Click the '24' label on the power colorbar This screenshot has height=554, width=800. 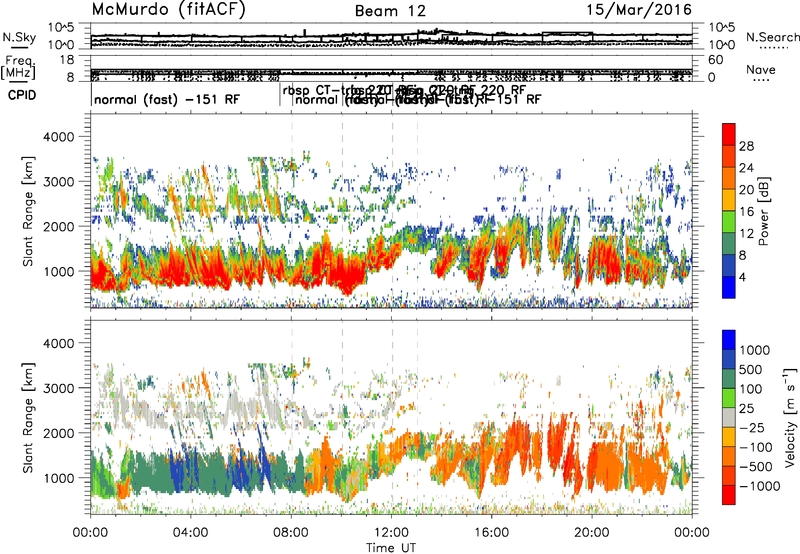pyautogui.click(x=746, y=168)
